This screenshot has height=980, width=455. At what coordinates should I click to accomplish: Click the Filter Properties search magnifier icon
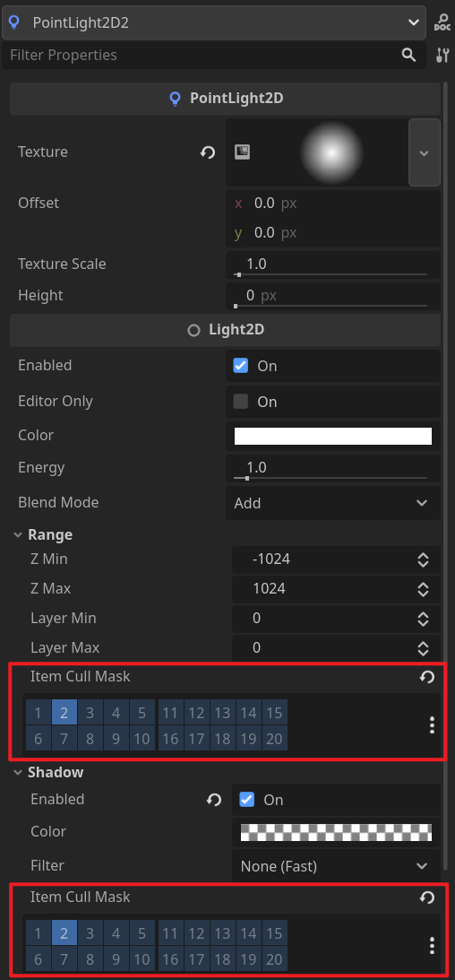click(408, 55)
